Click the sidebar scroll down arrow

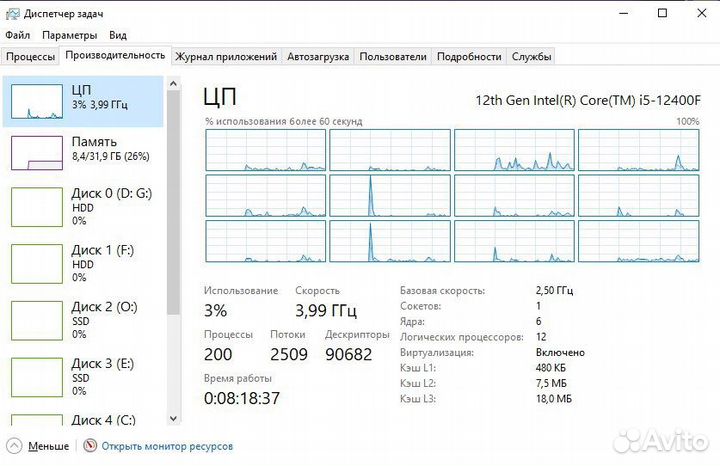173,418
